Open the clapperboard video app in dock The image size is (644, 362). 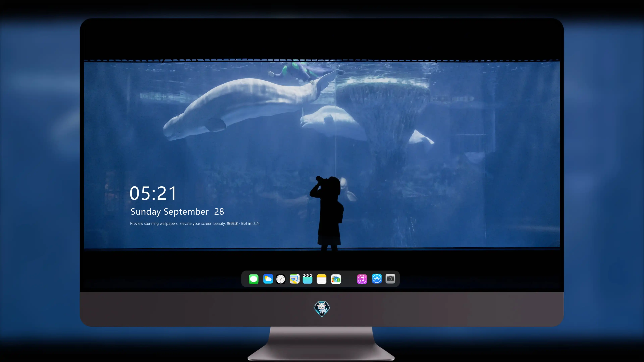point(308,279)
